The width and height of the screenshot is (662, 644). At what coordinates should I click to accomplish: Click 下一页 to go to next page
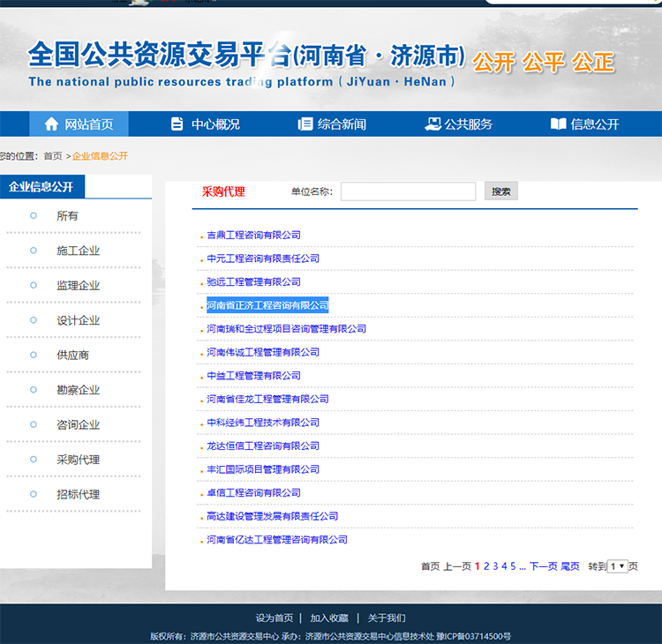(543, 566)
